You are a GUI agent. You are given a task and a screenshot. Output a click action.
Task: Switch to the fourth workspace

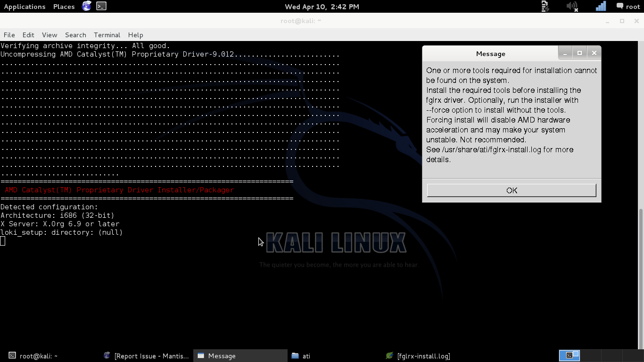(632, 355)
